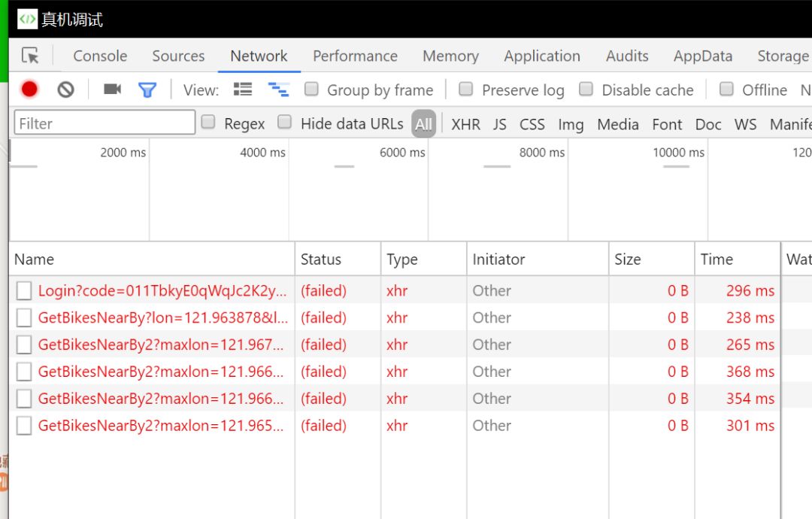Enable the Preserve log checkbox
This screenshot has width=812, height=519.
point(466,90)
